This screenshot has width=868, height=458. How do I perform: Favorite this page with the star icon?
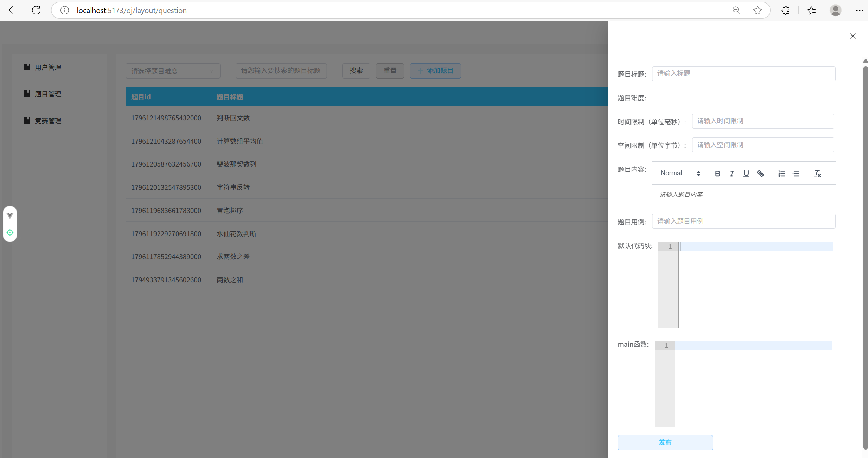coord(757,11)
